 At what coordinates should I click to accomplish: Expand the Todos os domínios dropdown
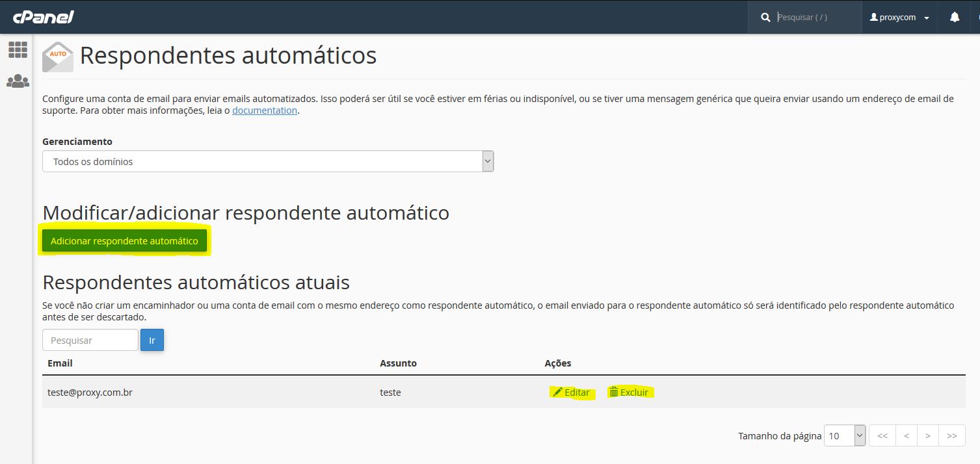tap(268, 161)
